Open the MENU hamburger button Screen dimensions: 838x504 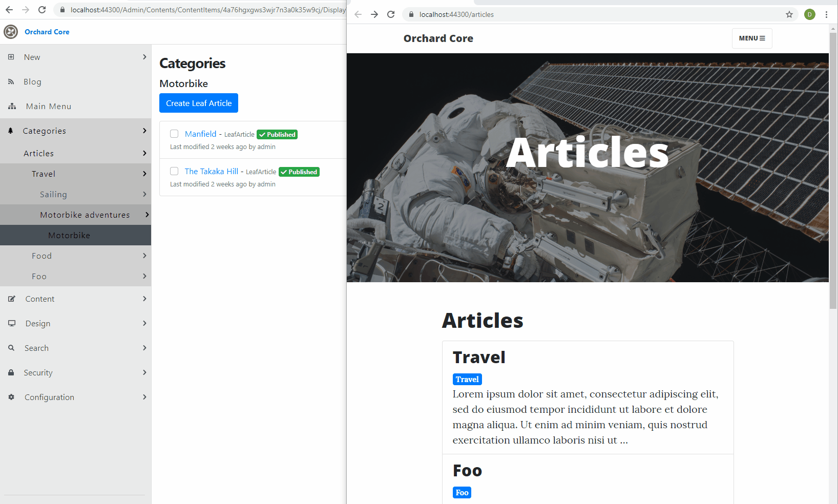(x=752, y=38)
